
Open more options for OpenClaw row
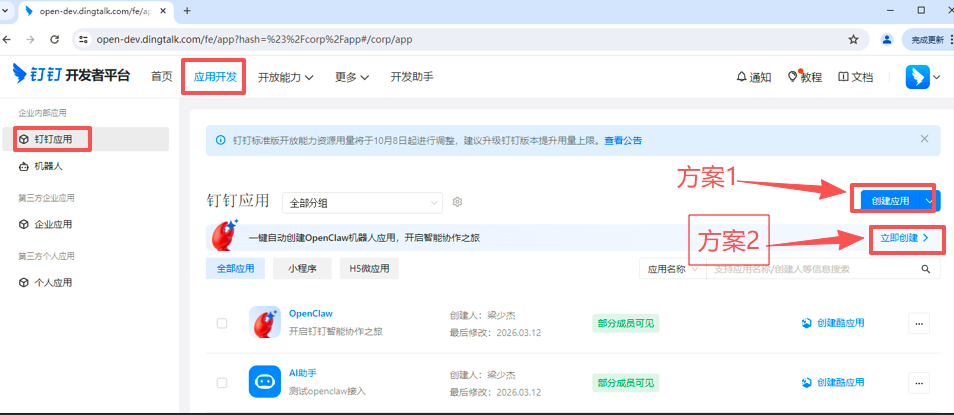point(919,323)
